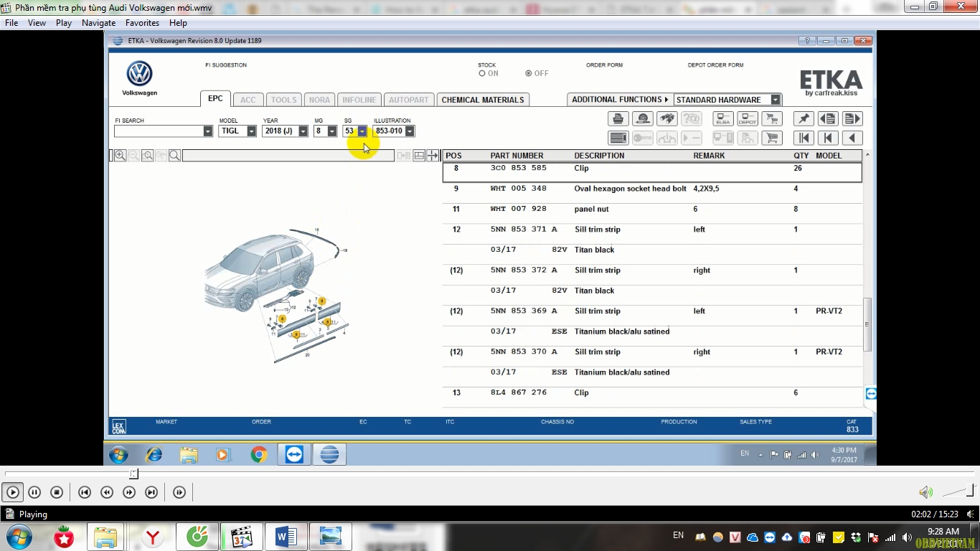Open the ILLUSTRATION dropdown 853-010
Image resolution: width=980 pixels, height=551 pixels.
point(410,131)
